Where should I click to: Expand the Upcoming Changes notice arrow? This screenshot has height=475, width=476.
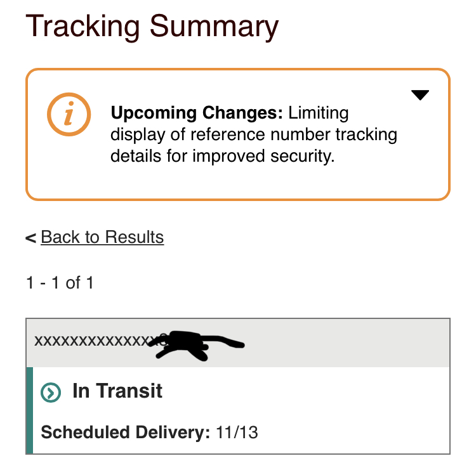pos(420,95)
